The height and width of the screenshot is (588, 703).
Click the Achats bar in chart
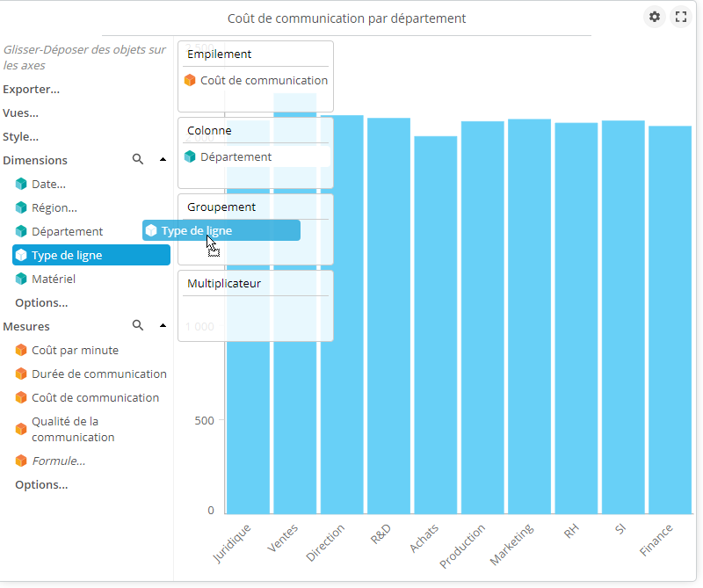click(436, 325)
